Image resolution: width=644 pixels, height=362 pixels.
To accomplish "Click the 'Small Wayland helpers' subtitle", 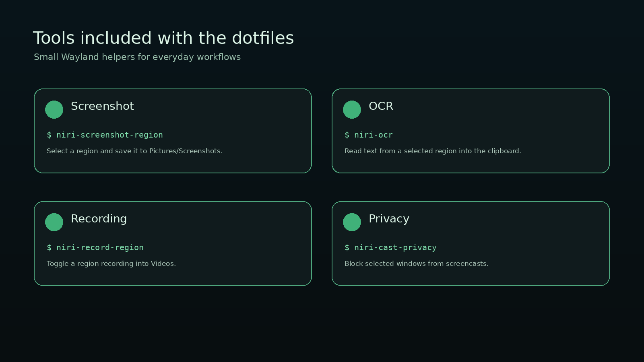I will tap(137, 57).
